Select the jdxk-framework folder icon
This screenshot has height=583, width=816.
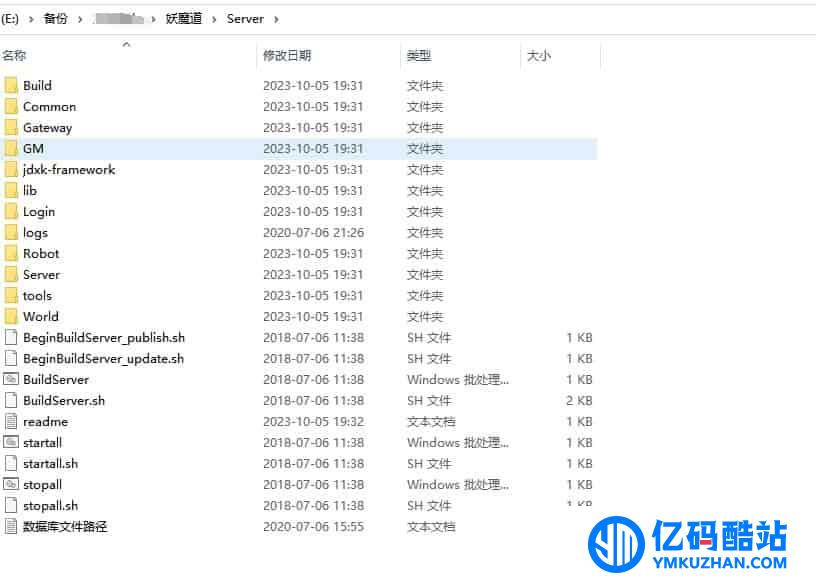[x=11, y=169]
